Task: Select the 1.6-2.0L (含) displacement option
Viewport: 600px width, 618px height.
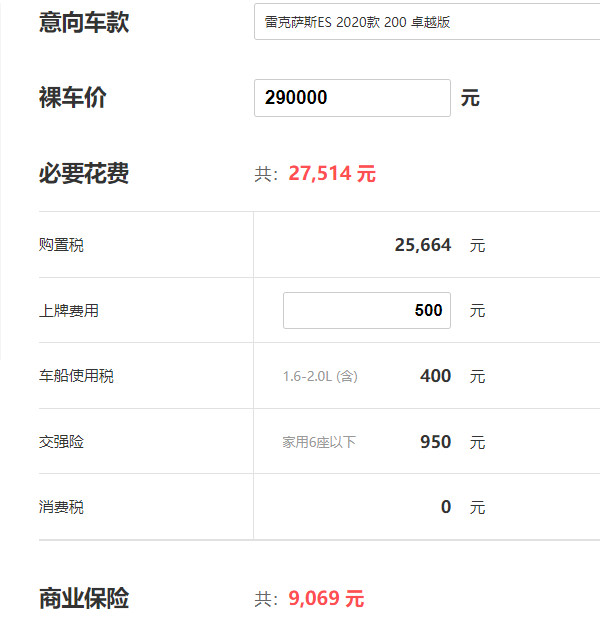Action: click(x=320, y=377)
